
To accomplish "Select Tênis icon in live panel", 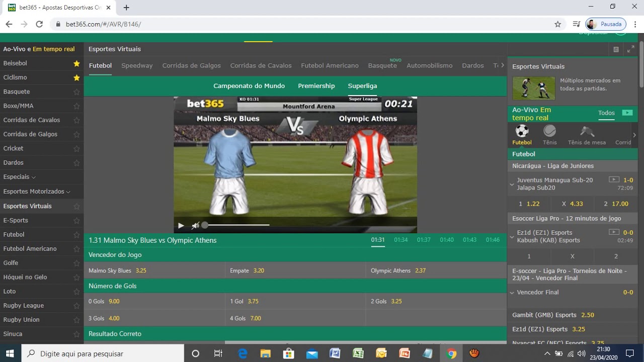I will (550, 135).
